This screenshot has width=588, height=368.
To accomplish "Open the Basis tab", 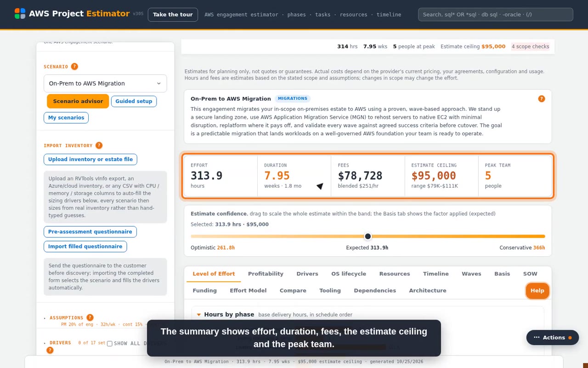I will click(502, 274).
